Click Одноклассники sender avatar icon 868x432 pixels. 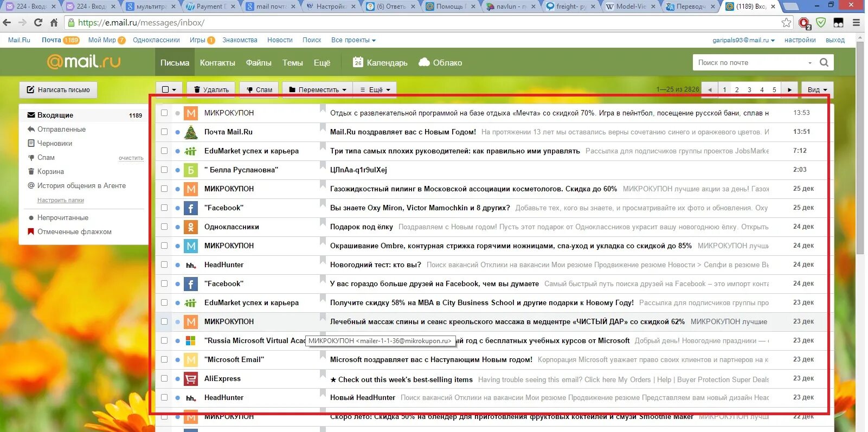191,227
